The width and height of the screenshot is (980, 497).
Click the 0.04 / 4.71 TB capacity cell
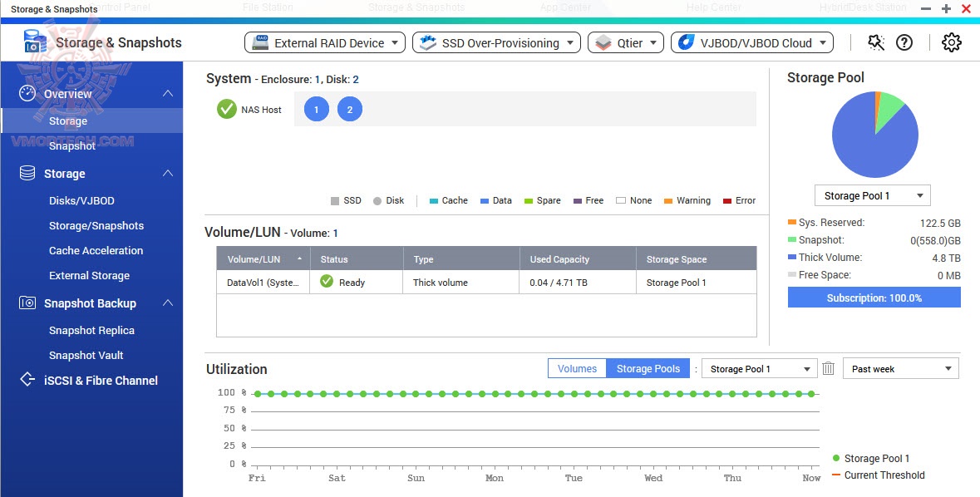coord(579,282)
